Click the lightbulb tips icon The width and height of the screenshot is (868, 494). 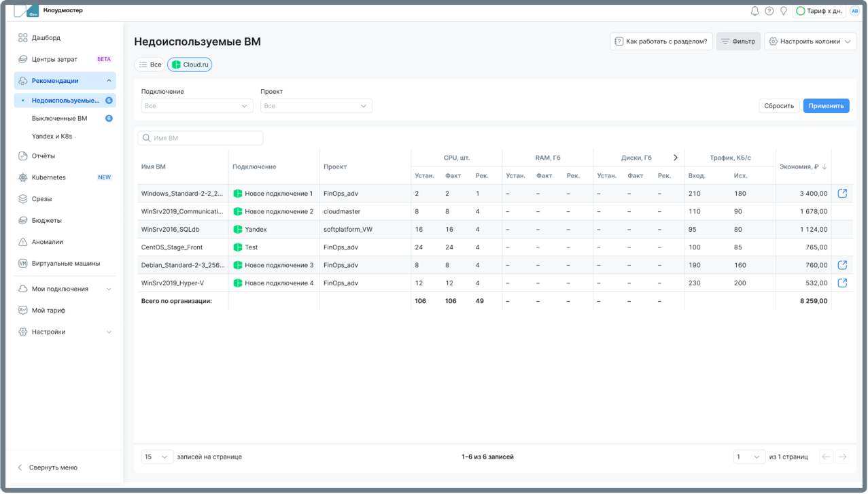(783, 11)
